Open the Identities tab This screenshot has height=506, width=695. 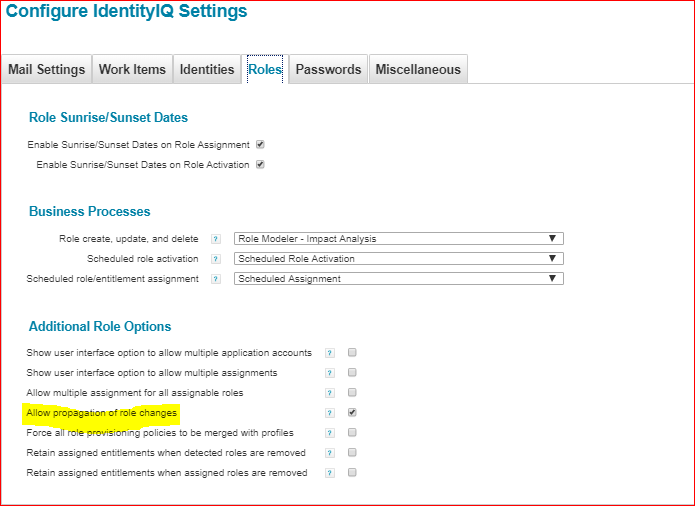207,69
